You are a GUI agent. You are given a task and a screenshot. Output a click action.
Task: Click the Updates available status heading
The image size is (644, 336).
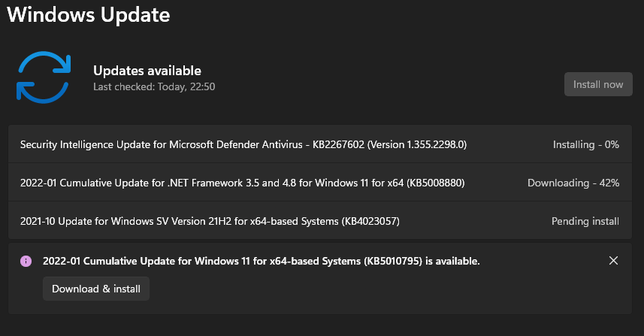pyautogui.click(x=147, y=71)
